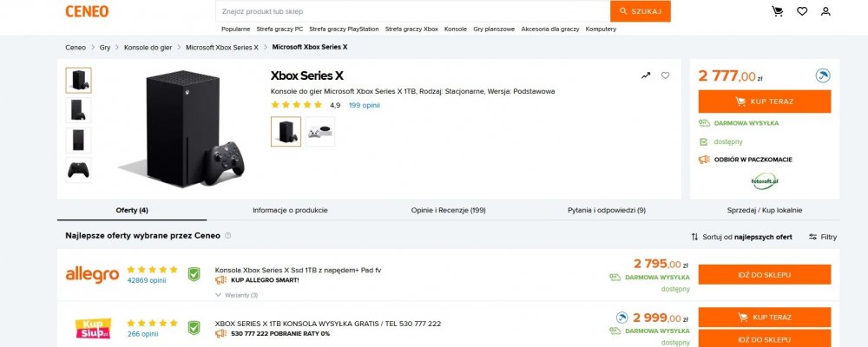Click Idź do sklepu for Allegro

click(x=764, y=275)
